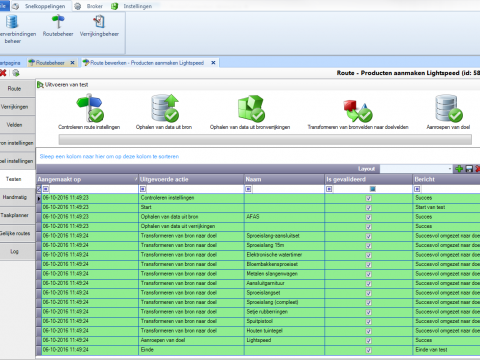Open the Handmatig side section
This screenshot has width=480, height=360.
tap(17, 197)
